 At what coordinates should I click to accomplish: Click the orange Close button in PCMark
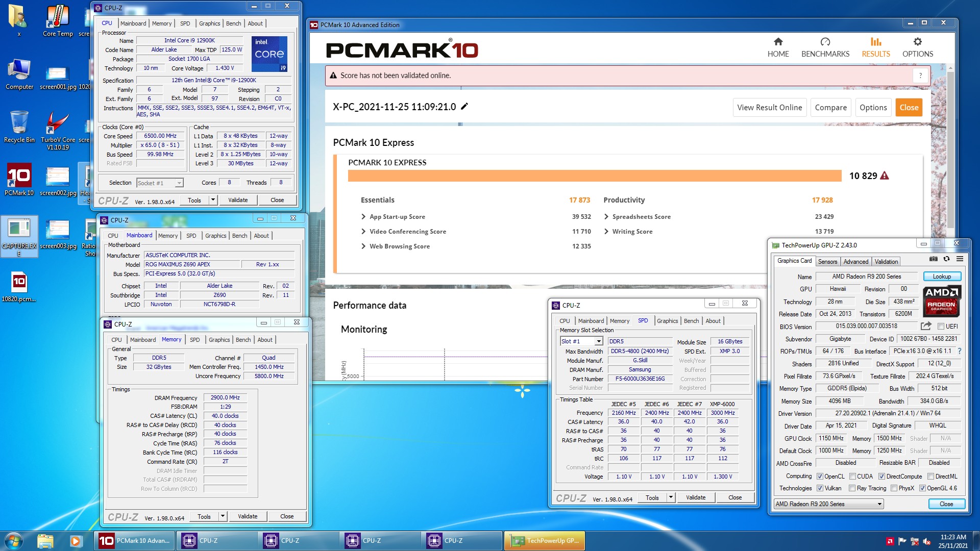tap(909, 108)
